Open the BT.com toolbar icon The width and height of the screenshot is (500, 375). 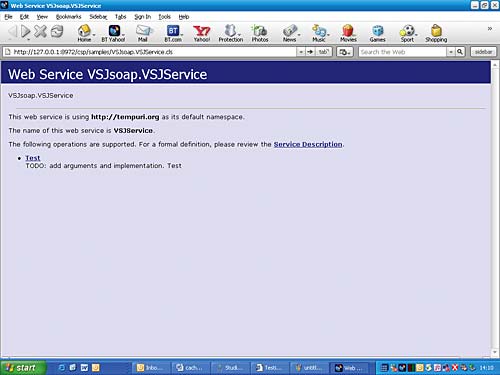(x=173, y=33)
